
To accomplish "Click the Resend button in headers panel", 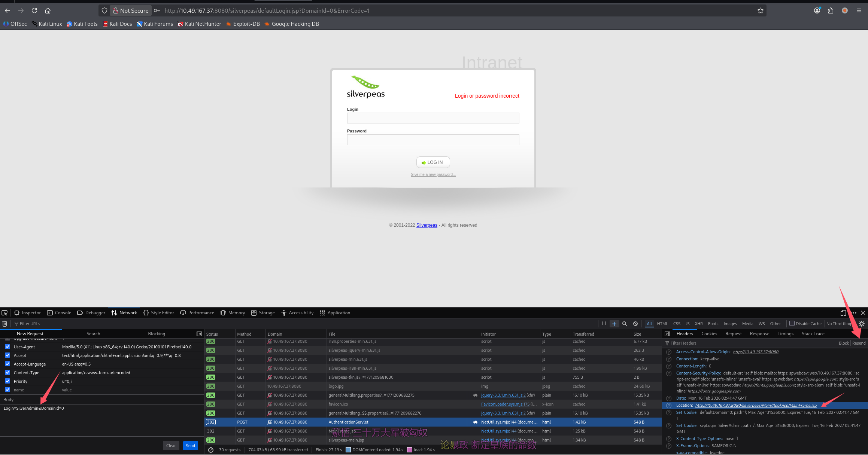I will click(859, 343).
